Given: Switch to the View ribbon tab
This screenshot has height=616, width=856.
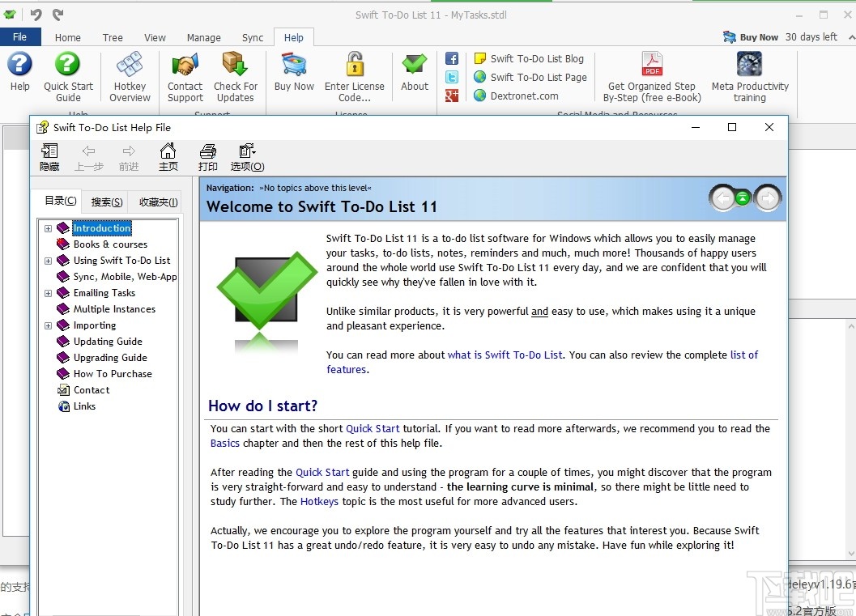Looking at the screenshot, I should (x=155, y=38).
